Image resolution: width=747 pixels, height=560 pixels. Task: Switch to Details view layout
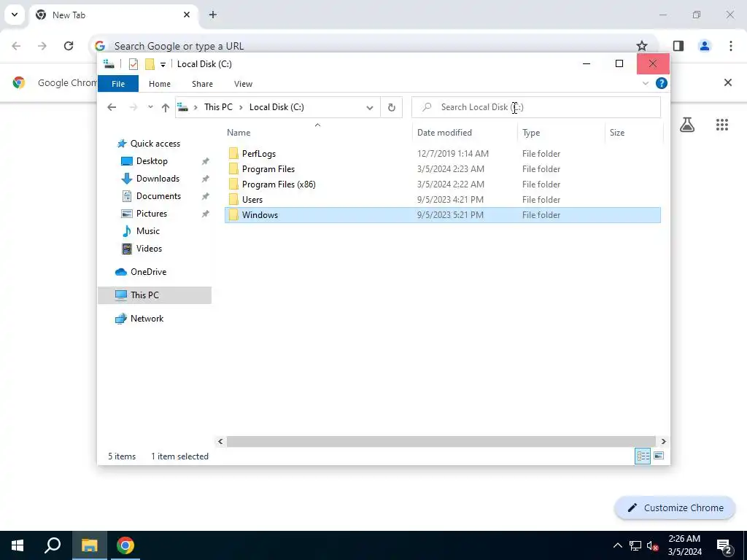tap(643, 456)
